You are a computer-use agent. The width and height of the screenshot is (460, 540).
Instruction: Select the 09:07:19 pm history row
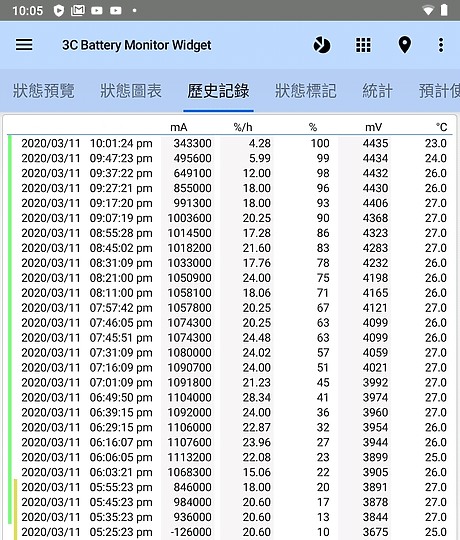pos(230,218)
